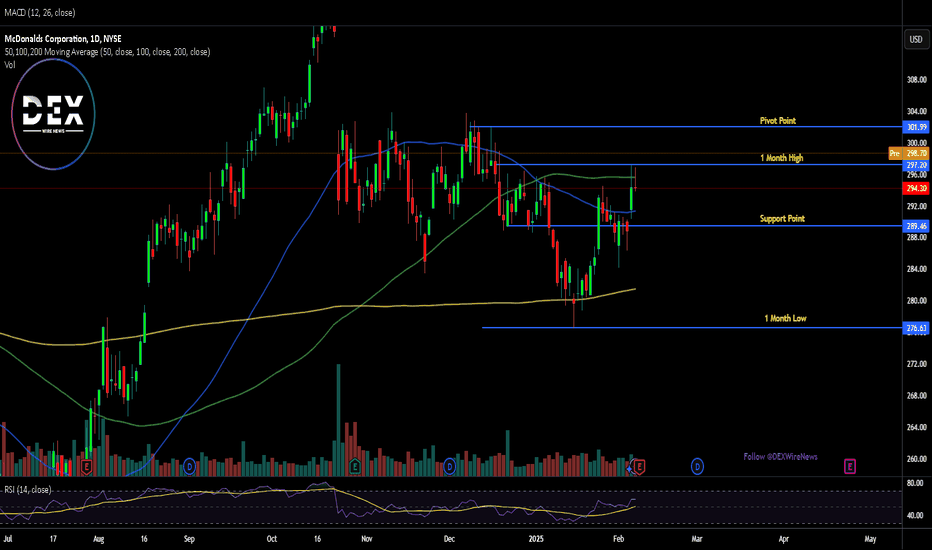The height and width of the screenshot is (550, 932).
Task: Click the Pre 298.70 pre-market price label
Action: (x=908, y=153)
